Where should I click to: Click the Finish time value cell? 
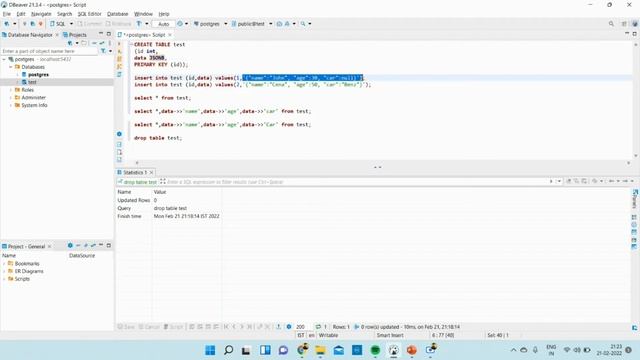tap(187, 216)
